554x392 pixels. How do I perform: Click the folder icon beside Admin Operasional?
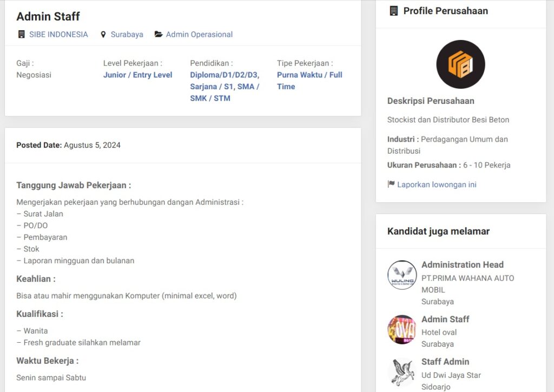(159, 35)
